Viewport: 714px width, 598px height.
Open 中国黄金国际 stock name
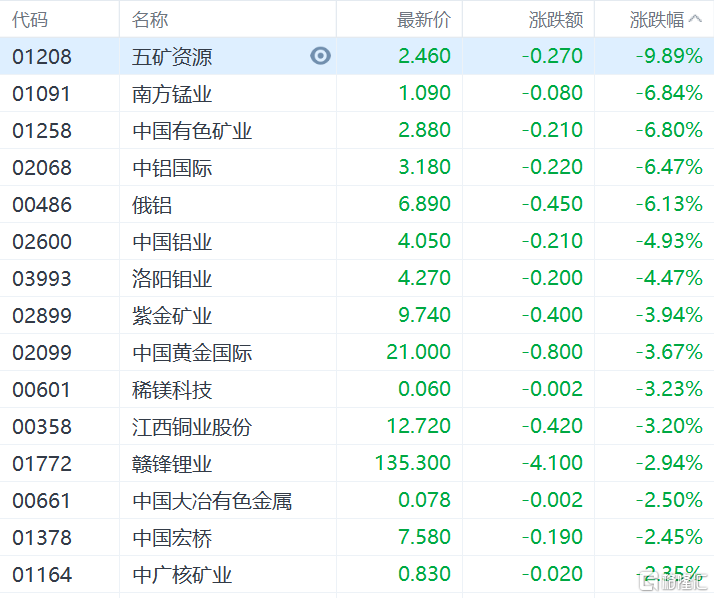click(x=192, y=353)
